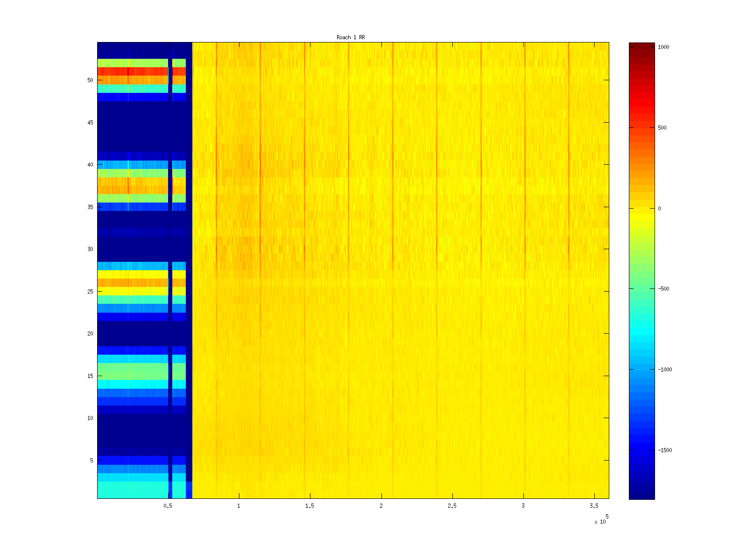Click the colorbar label -1500
747x560 pixels.
coord(665,450)
